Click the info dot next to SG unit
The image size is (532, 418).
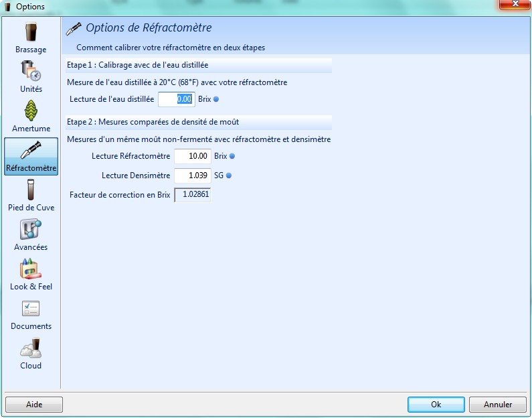click(228, 176)
